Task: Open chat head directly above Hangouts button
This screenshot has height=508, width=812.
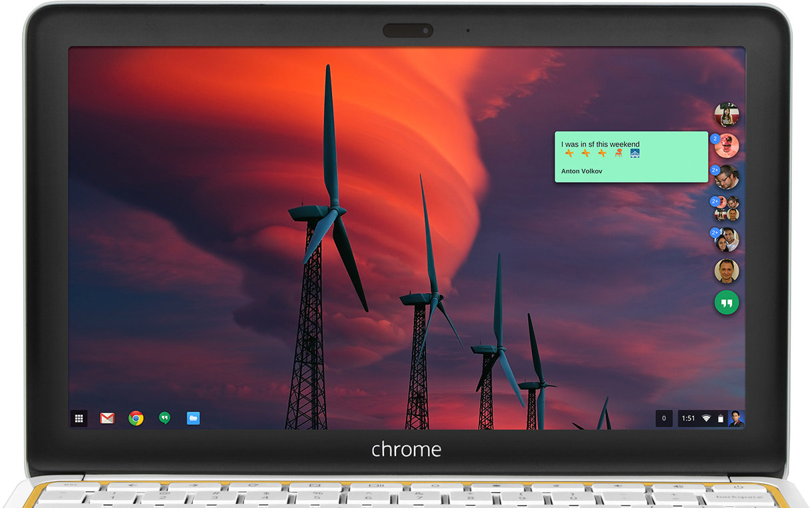Action: (727, 271)
